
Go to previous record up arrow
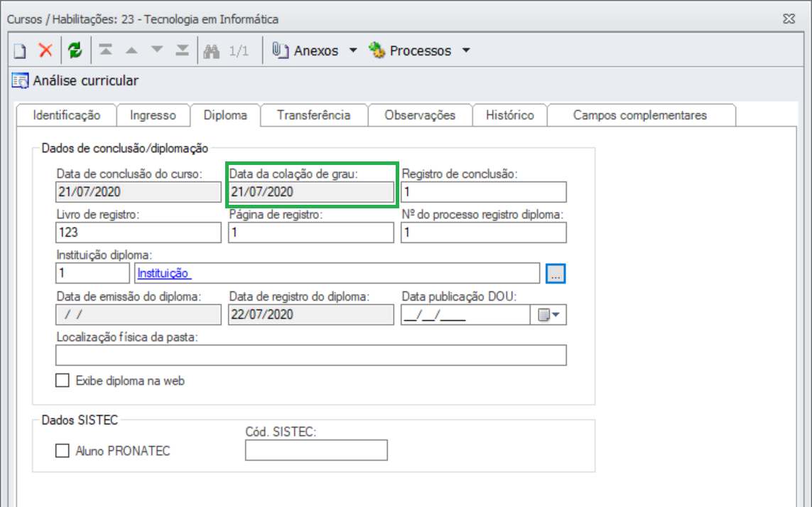tap(131, 50)
